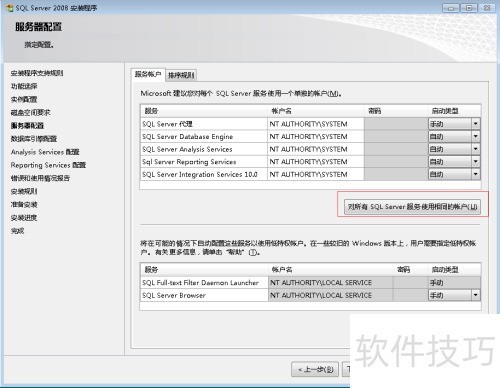Select SQL Full-text Filter Daemon Launcher row name
500x388 pixels.
coord(200,283)
